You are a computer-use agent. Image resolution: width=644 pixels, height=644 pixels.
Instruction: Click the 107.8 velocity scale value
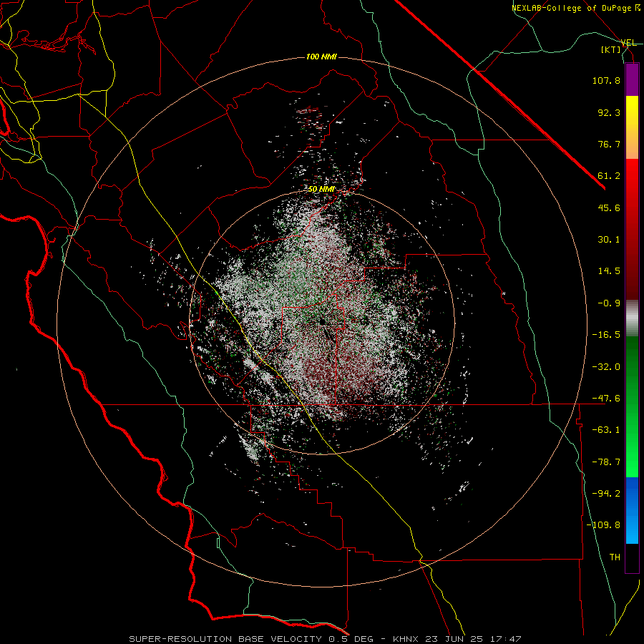606,80
